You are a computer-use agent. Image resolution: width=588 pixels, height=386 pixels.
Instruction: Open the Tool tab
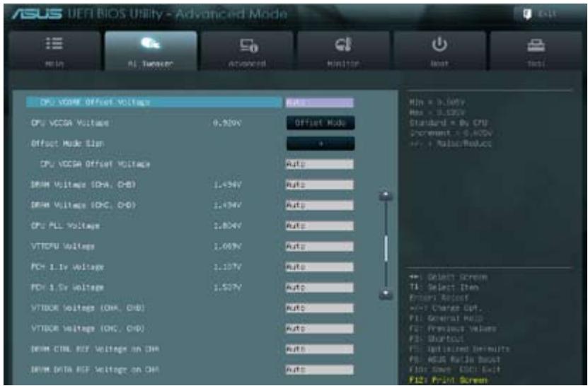click(x=536, y=51)
